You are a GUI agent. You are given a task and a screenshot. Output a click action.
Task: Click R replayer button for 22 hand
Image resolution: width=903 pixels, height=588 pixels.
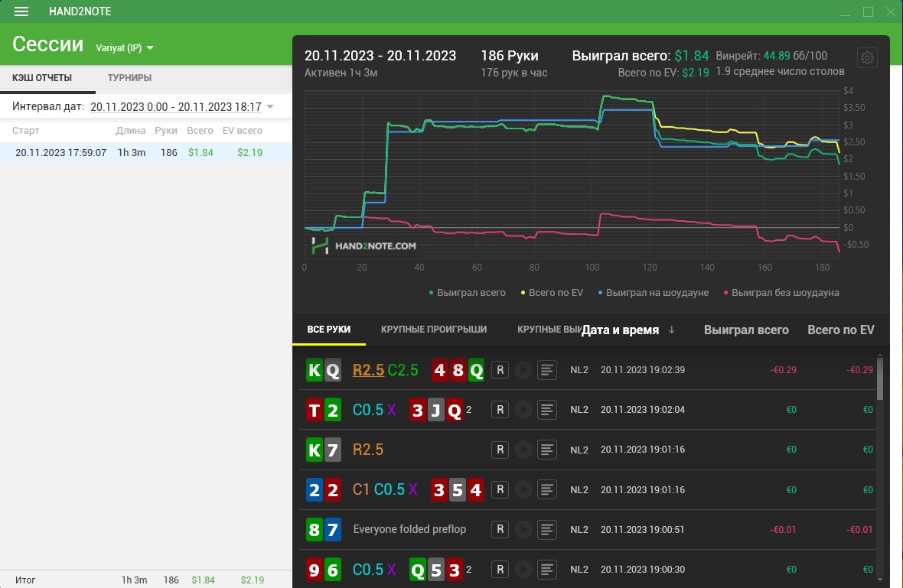500,489
